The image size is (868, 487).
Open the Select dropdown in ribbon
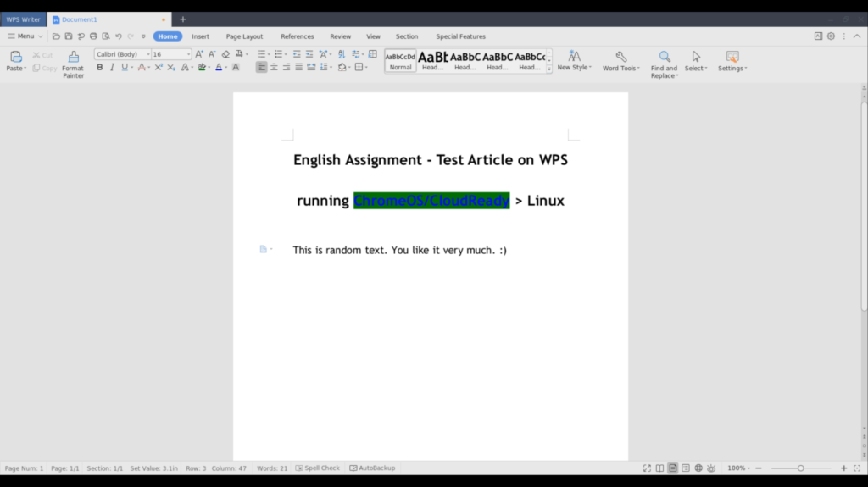696,69
